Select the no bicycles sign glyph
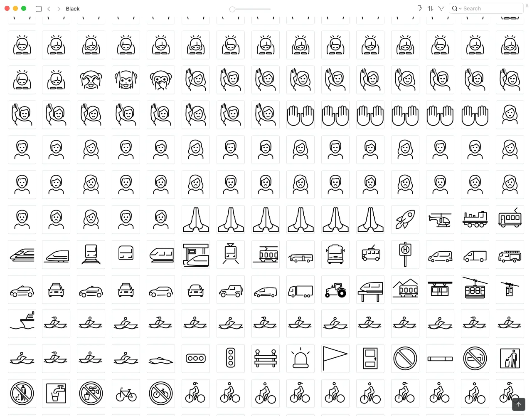 coord(161,394)
